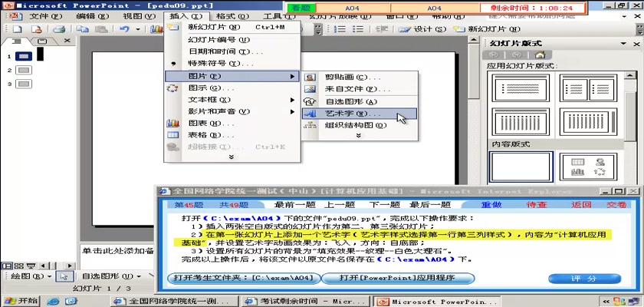
Task: Click the Print toolbar icon
Action: coord(60,29)
